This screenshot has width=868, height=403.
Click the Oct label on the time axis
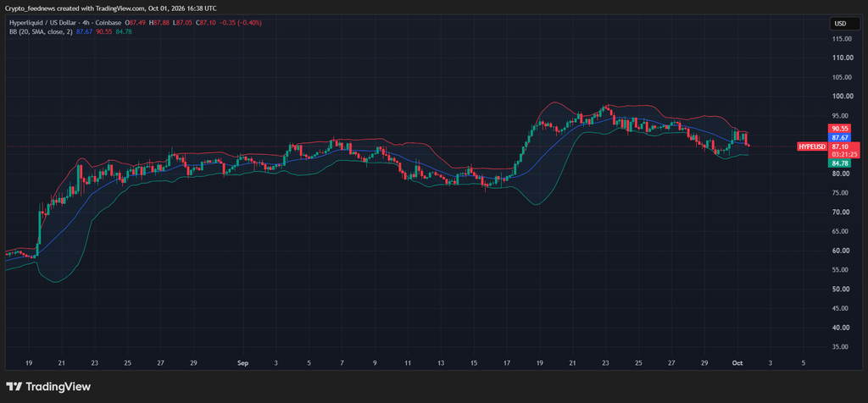coord(737,363)
